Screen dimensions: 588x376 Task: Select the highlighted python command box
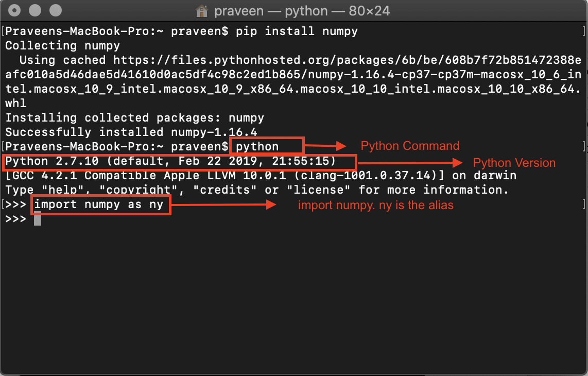click(267, 146)
